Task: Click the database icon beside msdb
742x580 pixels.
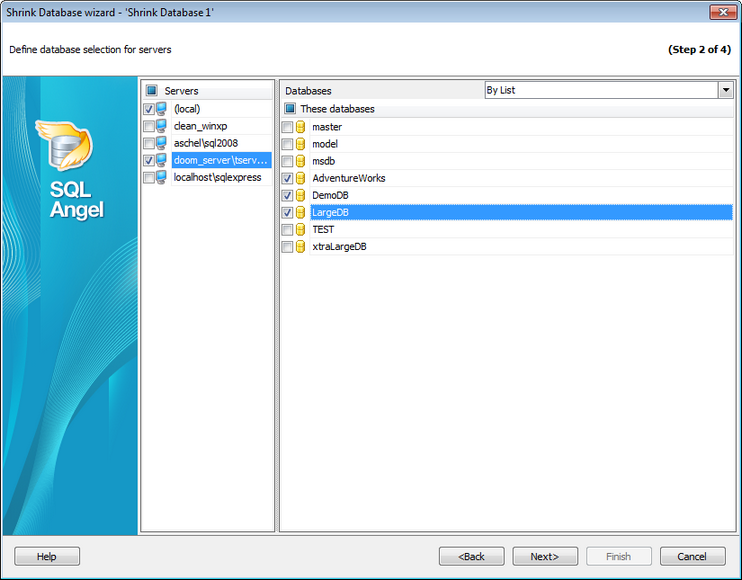Action: tap(300, 161)
